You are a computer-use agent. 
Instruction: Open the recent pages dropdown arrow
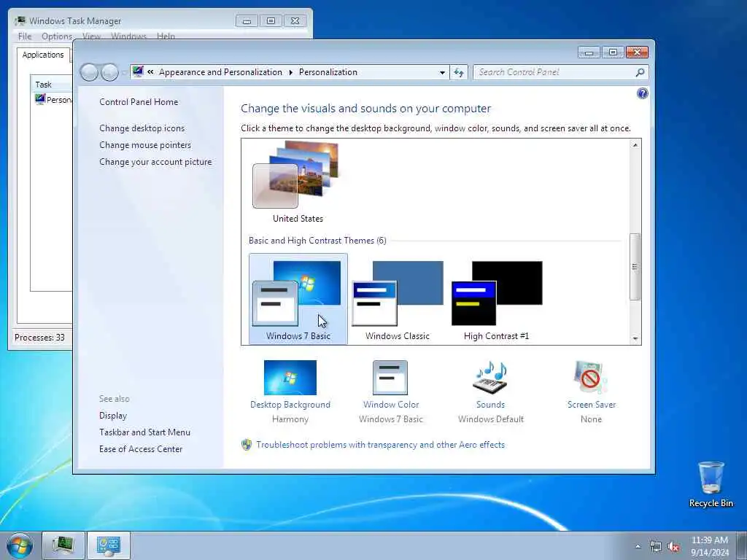point(124,72)
